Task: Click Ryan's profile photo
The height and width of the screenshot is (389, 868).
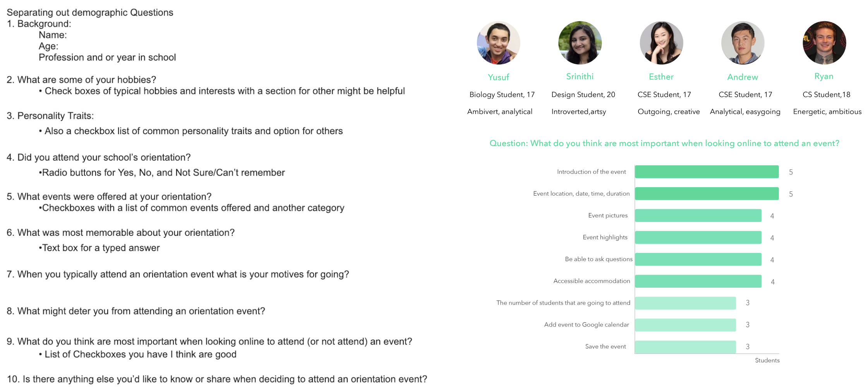Action: (824, 43)
